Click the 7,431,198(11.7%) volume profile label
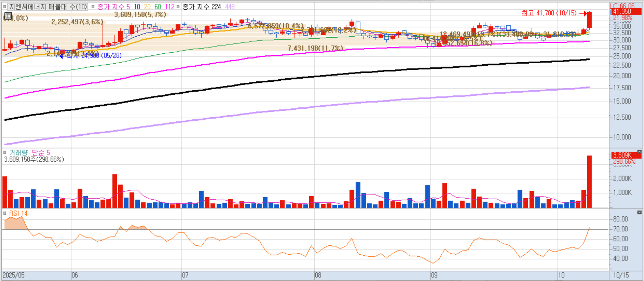Viewport: 644px width, 281px height. (x=315, y=48)
